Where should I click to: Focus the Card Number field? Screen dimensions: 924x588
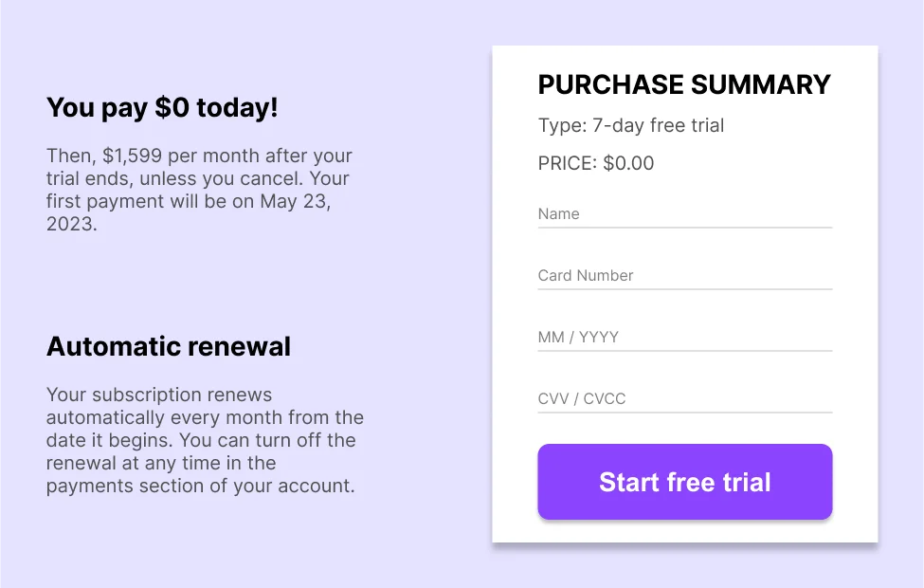coord(685,276)
